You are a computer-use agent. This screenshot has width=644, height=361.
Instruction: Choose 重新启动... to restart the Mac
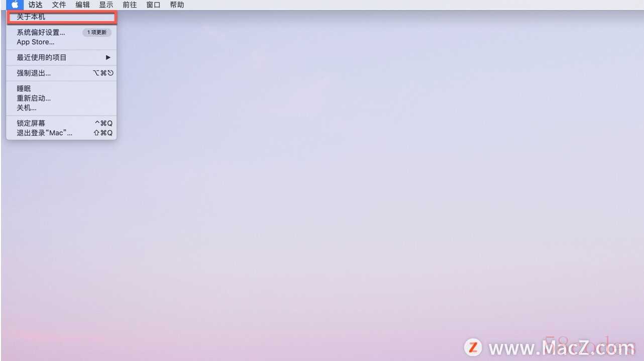[x=34, y=98]
